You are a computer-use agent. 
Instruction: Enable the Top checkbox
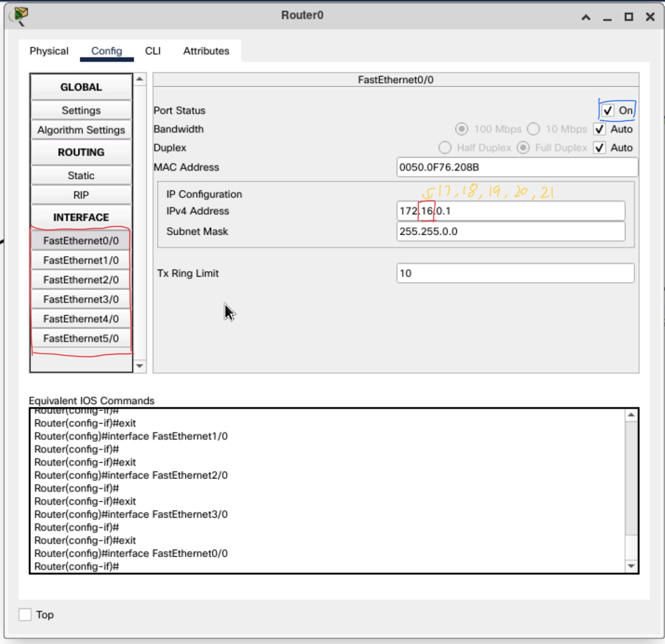pyautogui.click(x=25, y=614)
